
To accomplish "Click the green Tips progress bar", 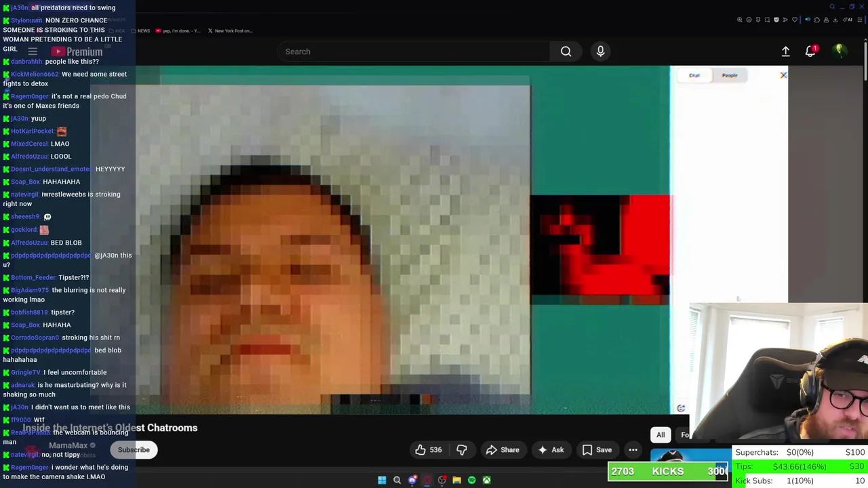I will point(800,466).
